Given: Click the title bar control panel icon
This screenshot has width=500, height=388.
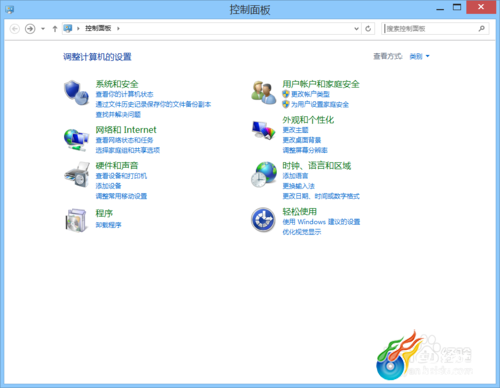Looking at the screenshot, I should [x=10, y=9].
